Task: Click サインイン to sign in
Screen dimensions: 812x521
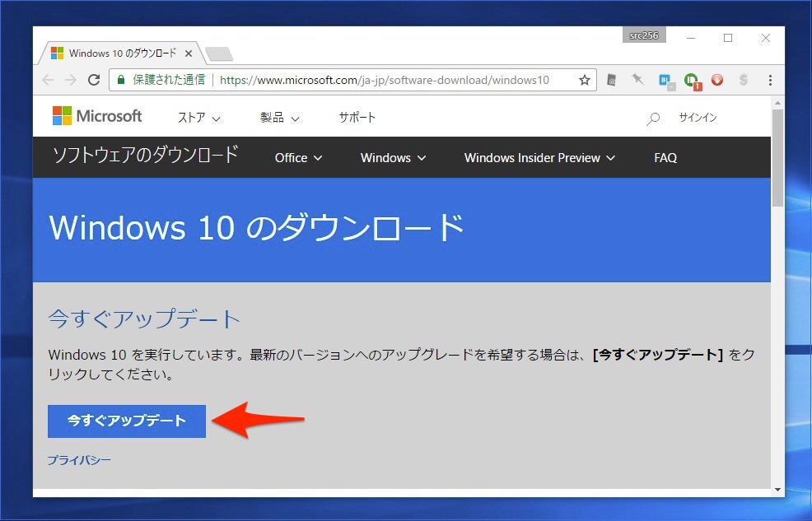Action: 698,118
